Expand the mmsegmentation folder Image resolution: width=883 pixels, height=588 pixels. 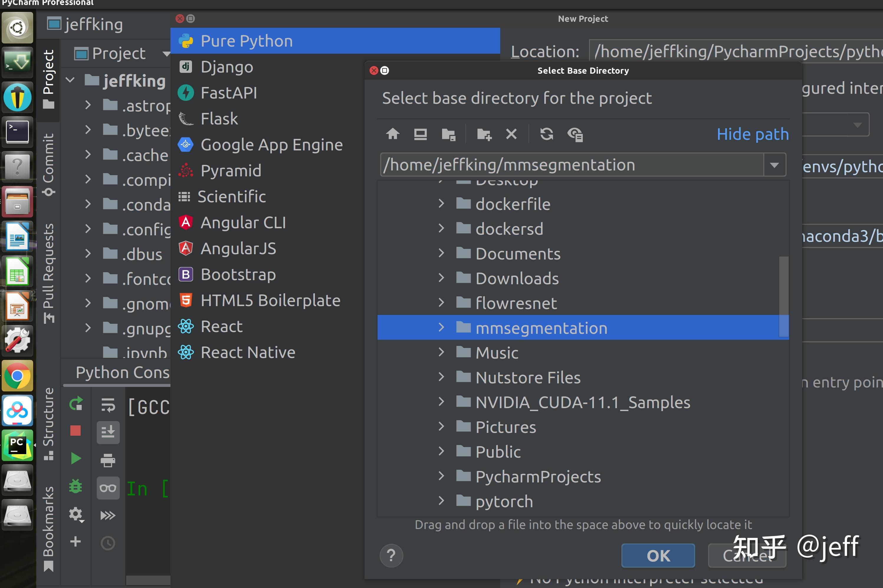point(441,327)
